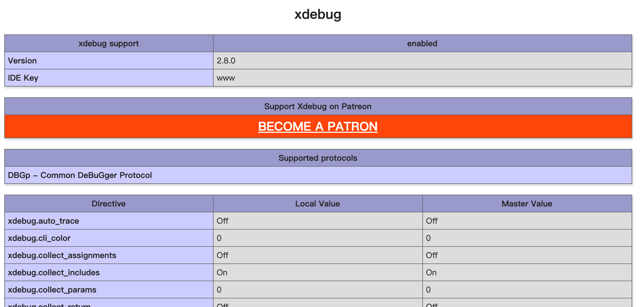Click Support Xdebug on Patreon header
644x307 pixels.
(x=318, y=106)
